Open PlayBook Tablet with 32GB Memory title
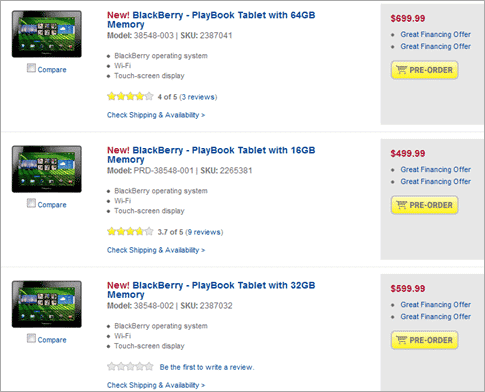The image size is (485, 392). click(211, 290)
